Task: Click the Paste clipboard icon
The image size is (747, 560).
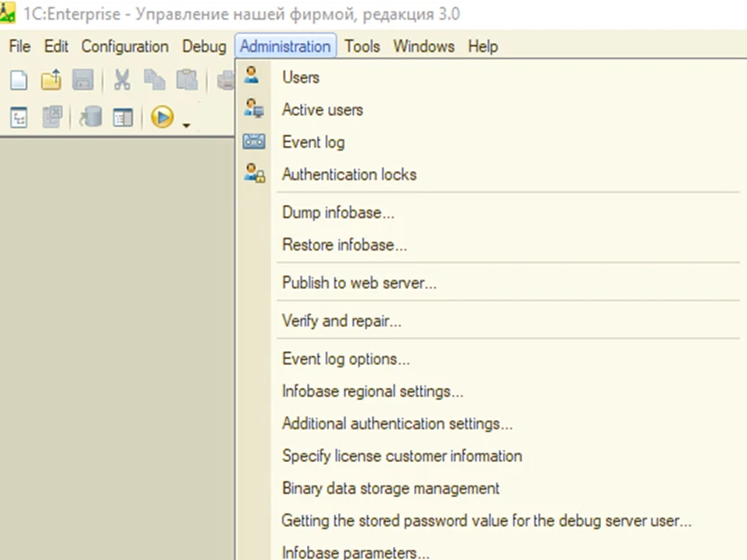Action: pyautogui.click(x=187, y=80)
